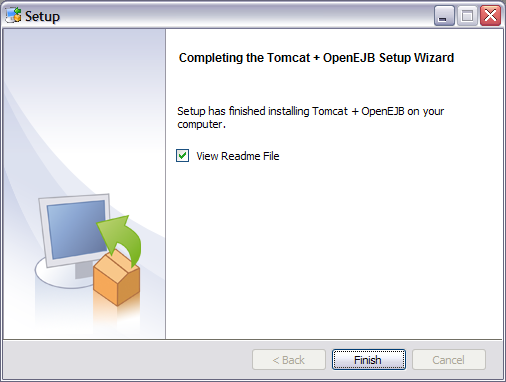Uncheck the View Readme File checkbox
Image resolution: width=506 pixels, height=382 pixels.
(182, 156)
